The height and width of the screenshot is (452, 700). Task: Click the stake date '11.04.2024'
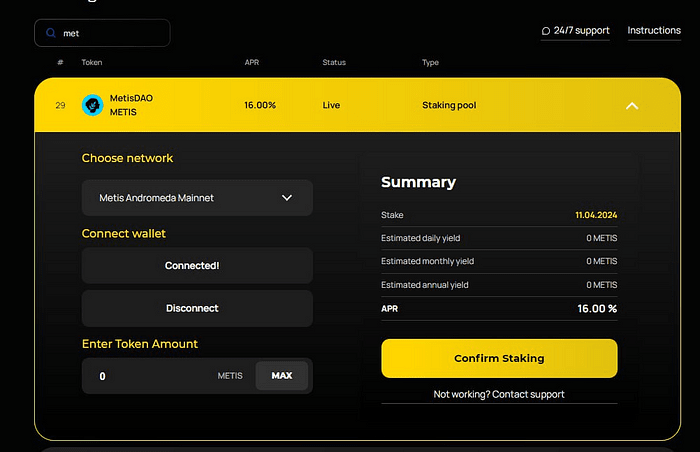click(596, 215)
